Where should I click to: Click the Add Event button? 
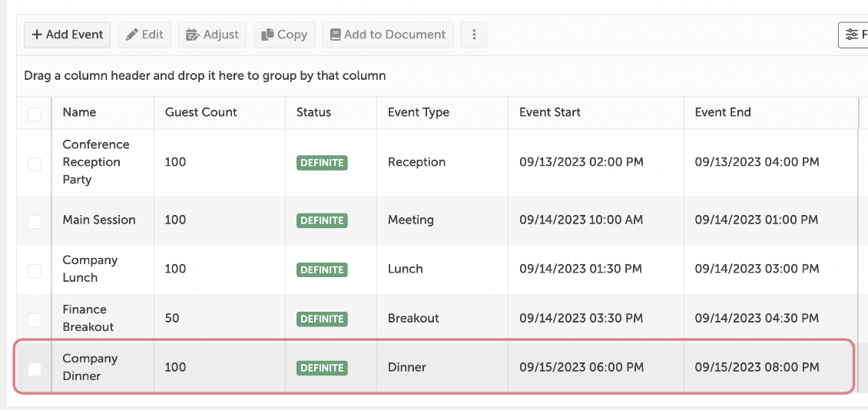click(x=67, y=35)
